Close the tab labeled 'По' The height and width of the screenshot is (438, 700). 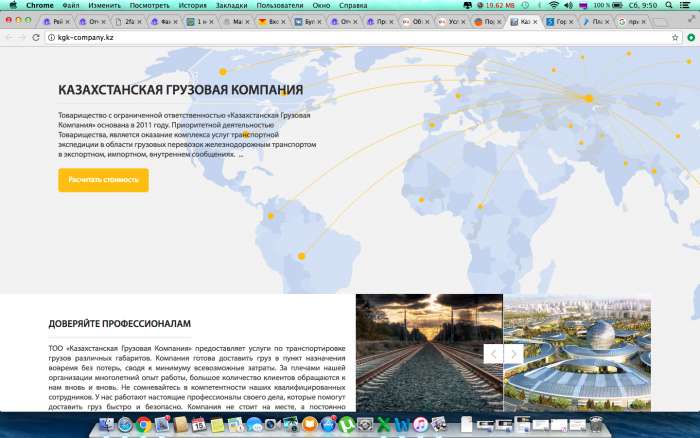tap(499, 21)
